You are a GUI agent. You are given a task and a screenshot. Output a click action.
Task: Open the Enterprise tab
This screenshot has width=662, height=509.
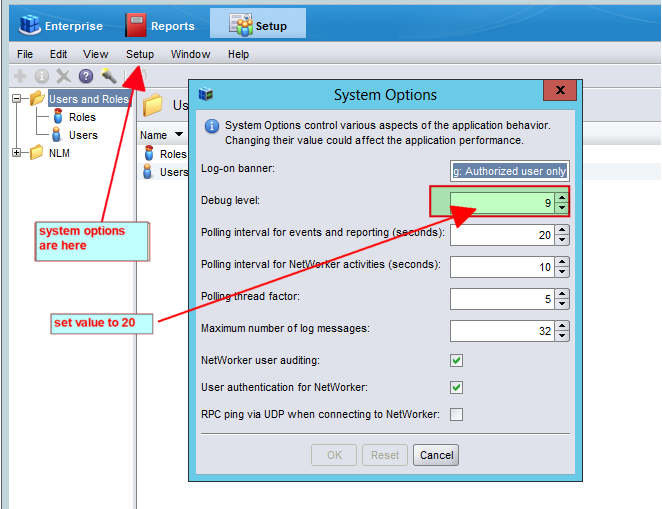pyautogui.click(x=61, y=25)
